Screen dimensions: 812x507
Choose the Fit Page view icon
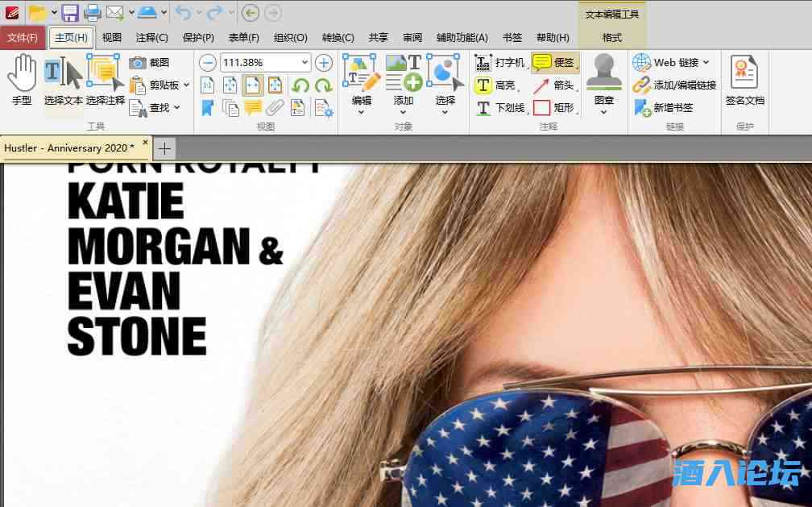(230, 85)
